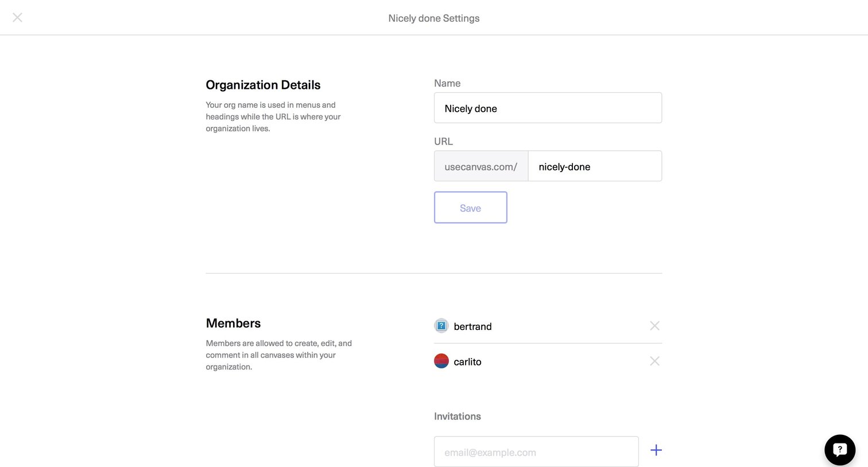Select the bertrand member name
This screenshot has height=467, width=868.
pos(472,326)
